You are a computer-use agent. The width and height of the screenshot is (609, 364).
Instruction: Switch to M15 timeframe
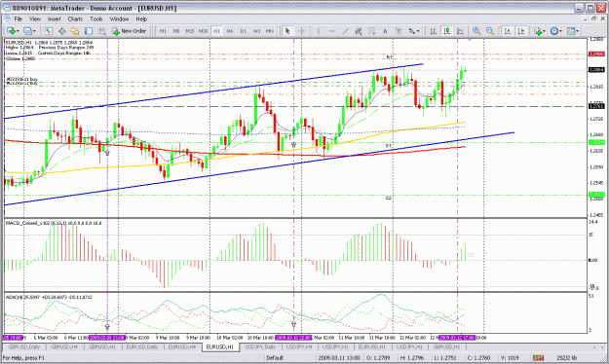[190, 30]
